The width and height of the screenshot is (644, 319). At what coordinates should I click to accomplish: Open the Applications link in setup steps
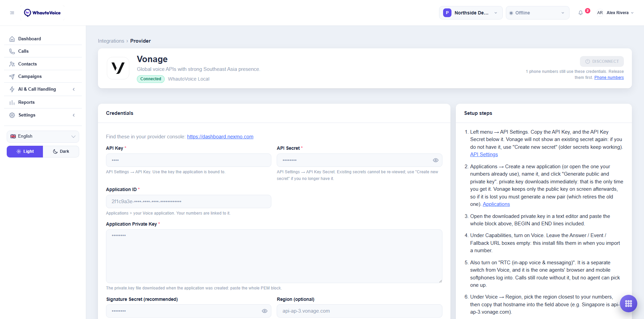click(496, 204)
